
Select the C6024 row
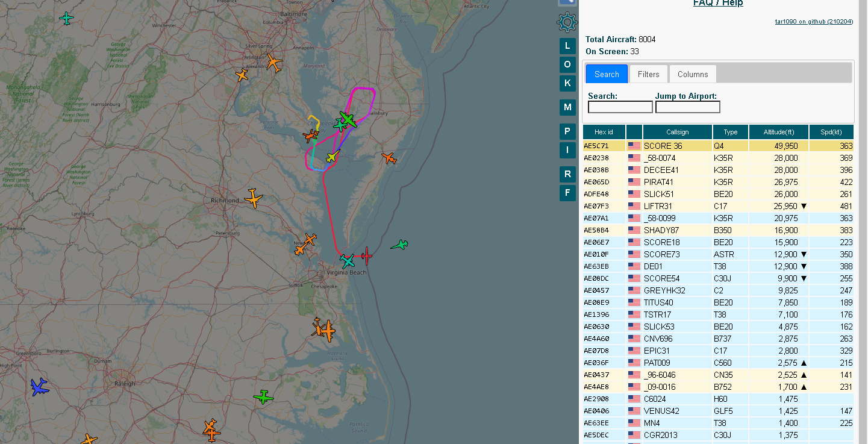718,399
